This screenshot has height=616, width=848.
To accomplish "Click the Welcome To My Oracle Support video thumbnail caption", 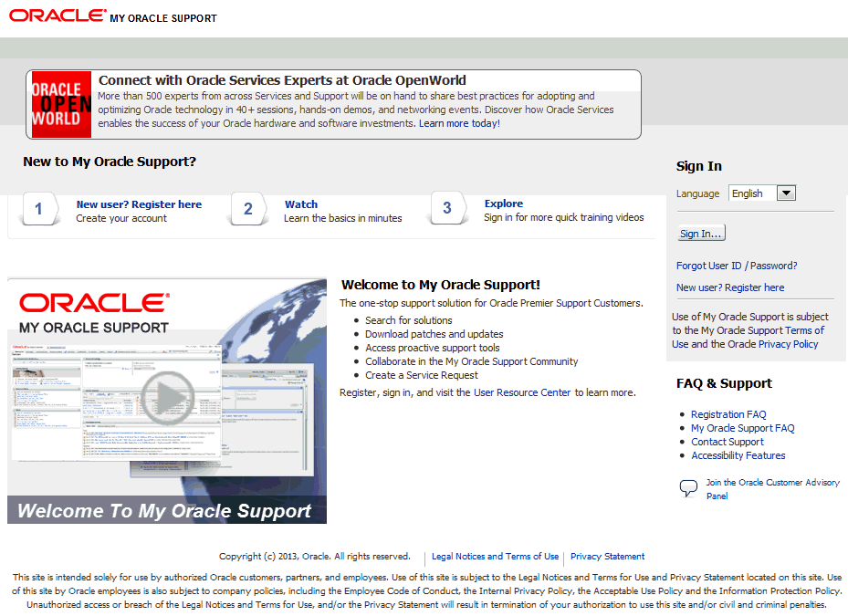I will click(164, 510).
